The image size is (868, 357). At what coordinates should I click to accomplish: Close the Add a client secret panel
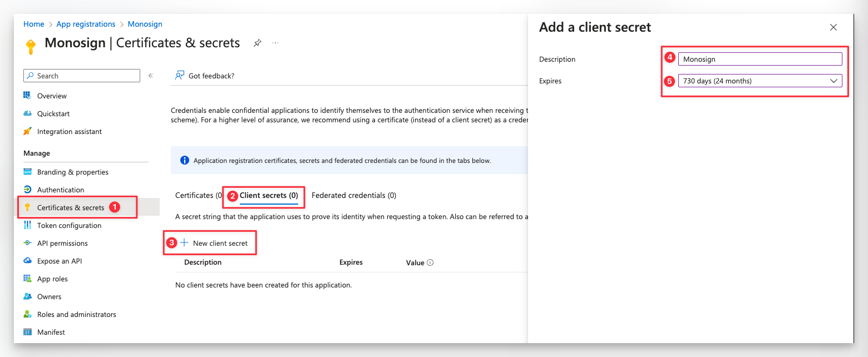coord(833,27)
